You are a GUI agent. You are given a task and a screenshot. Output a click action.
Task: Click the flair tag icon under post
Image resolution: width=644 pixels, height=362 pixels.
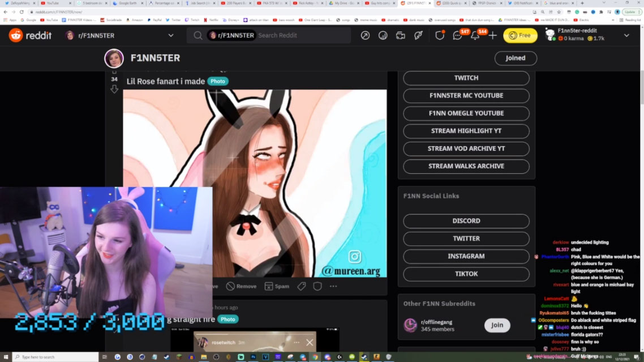point(302,286)
